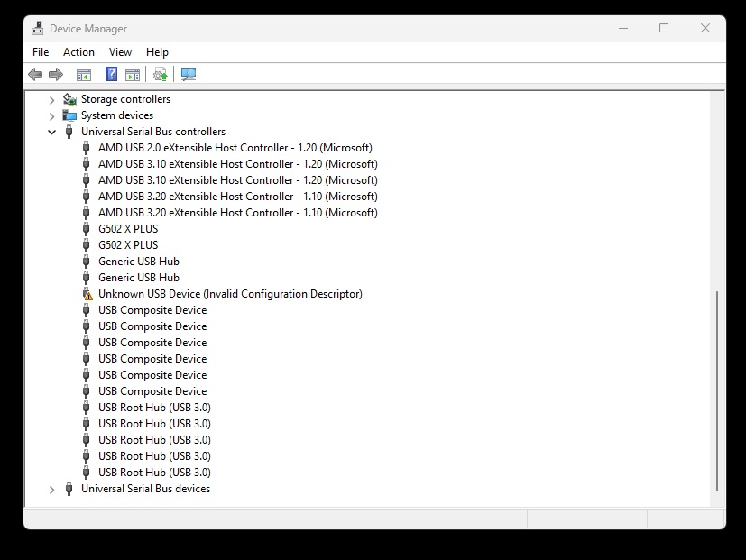The height and width of the screenshot is (560, 746).
Task: Click the Forward arrow toolbar icon
Action: coord(56,74)
